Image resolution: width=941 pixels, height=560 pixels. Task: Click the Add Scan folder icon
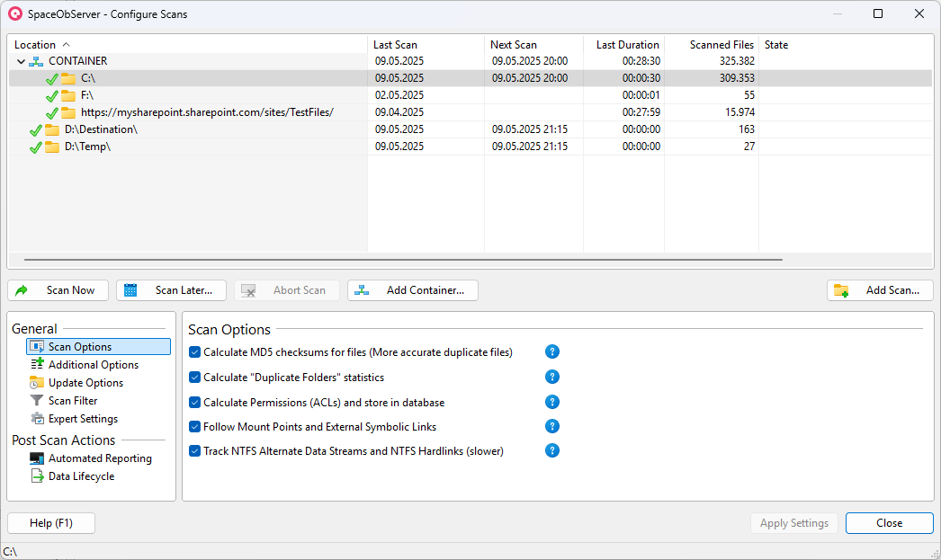(x=841, y=290)
